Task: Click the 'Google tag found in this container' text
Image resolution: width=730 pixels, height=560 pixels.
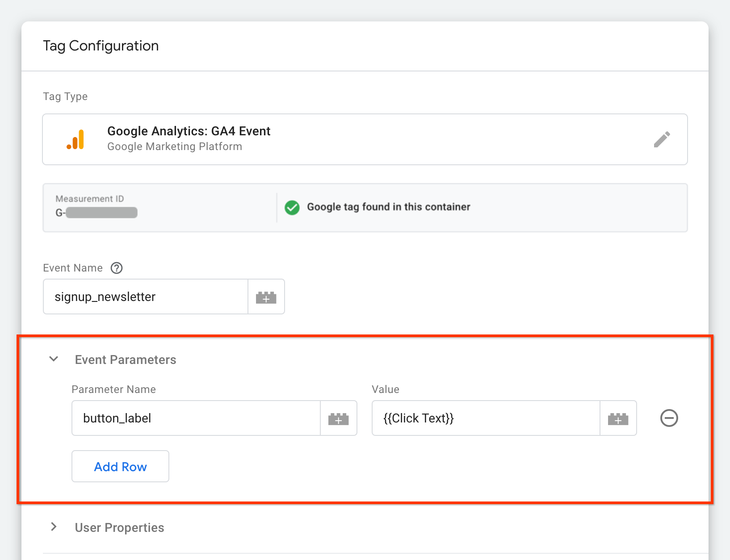Action: click(x=388, y=207)
